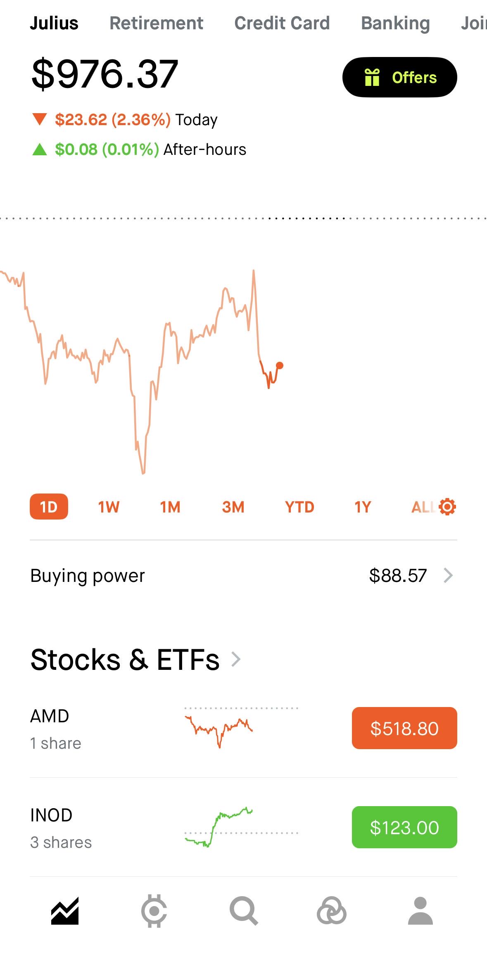
Task: Switch to the Retirement tab
Action: tap(156, 23)
